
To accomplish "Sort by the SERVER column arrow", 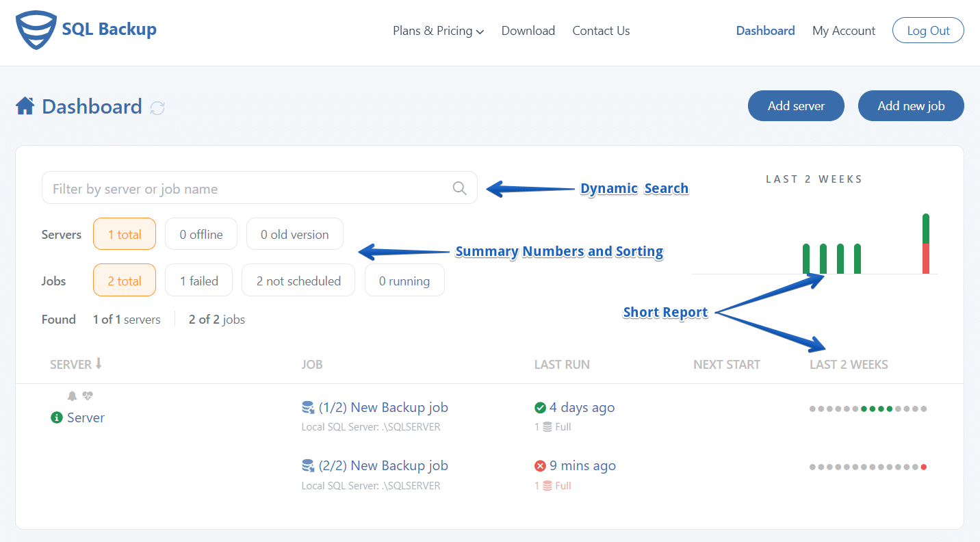I will (99, 364).
